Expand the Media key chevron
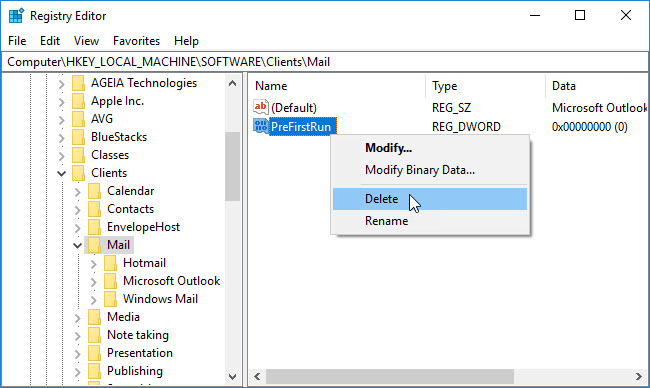The width and height of the screenshot is (650, 388). point(78,318)
